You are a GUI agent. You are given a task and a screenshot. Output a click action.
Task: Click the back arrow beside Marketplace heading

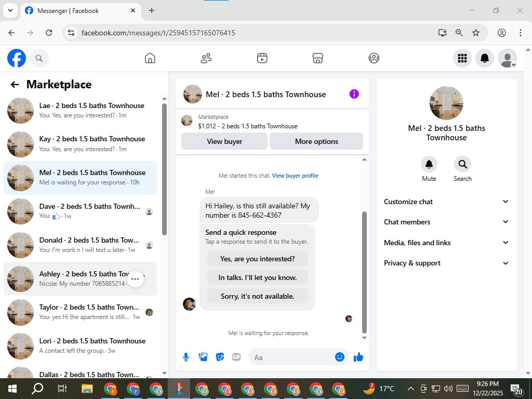pos(15,85)
